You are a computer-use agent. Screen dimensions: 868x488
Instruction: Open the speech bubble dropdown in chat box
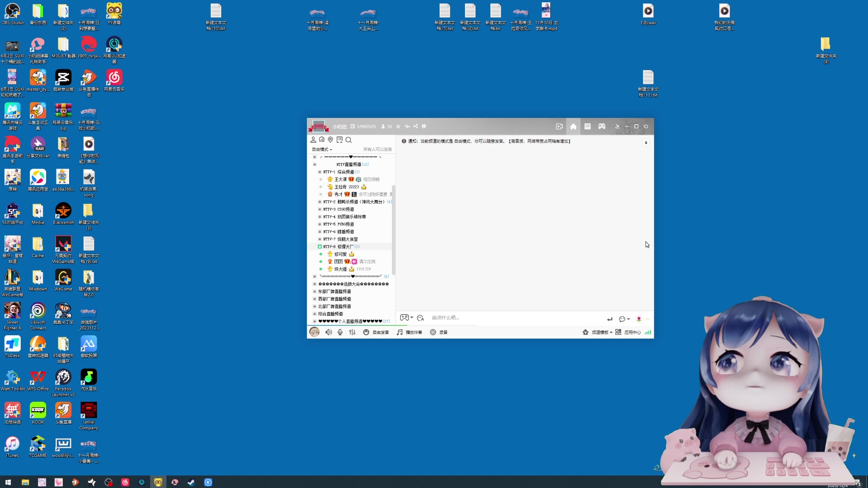coord(624,319)
